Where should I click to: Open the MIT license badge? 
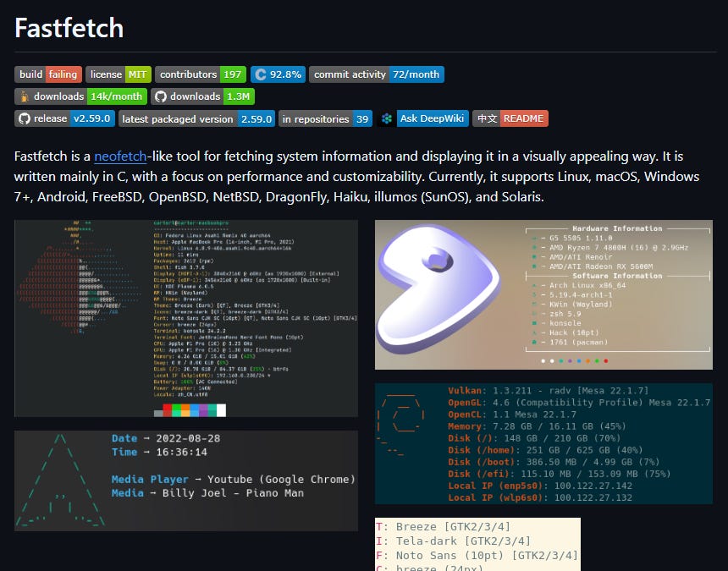coord(119,74)
